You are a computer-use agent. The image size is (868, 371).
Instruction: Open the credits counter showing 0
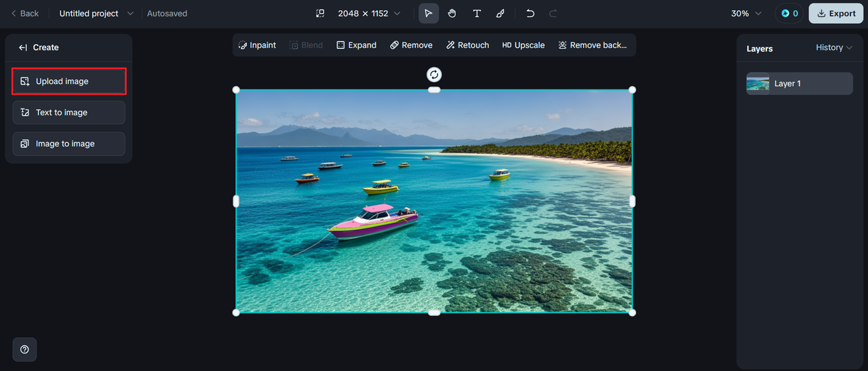pyautogui.click(x=789, y=14)
